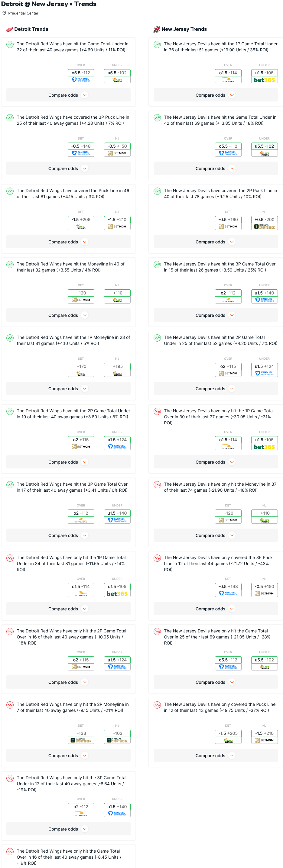283x868 pixels.
Task: Click the Caesars Sportsbook logo under +0.5 -200
Action: pos(264,227)
